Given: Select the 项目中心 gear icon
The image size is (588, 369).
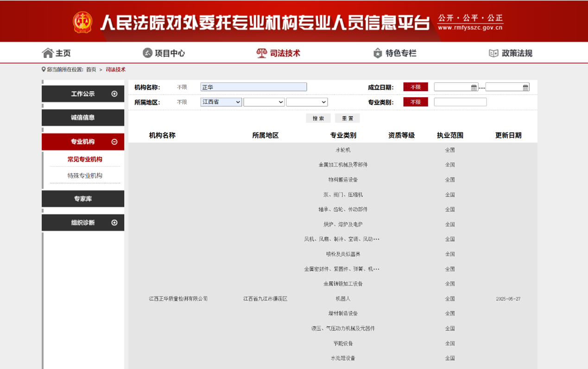Looking at the screenshot, I should pyautogui.click(x=148, y=53).
